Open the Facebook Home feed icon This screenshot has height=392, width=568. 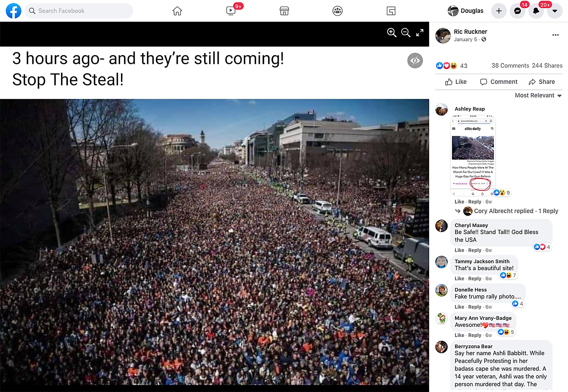pos(177,11)
